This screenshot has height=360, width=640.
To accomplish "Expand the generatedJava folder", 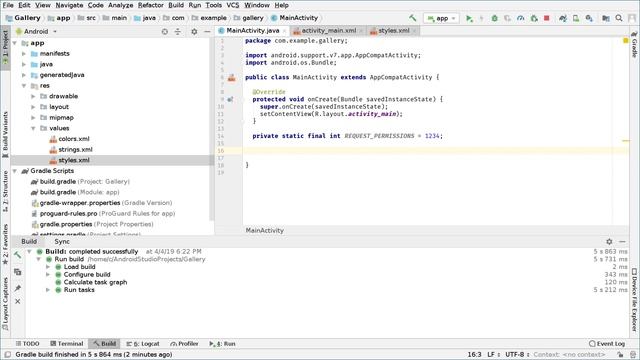I will [24, 75].
